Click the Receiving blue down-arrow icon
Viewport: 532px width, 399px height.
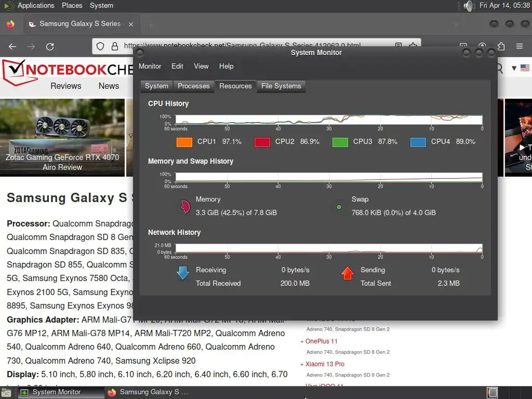click(183, 273)
